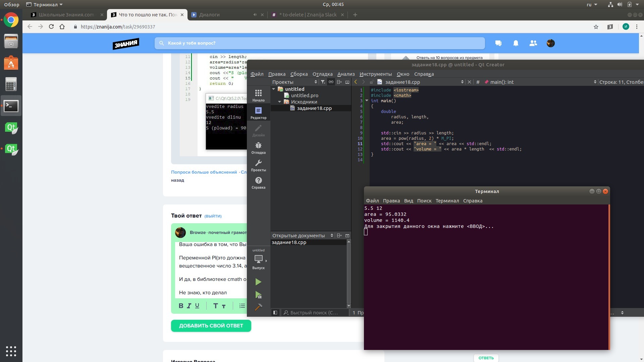The height and width of the screenshot is (362, 644).
Task: Open the Znanija user avatar menu
Action: pos(551,43)
